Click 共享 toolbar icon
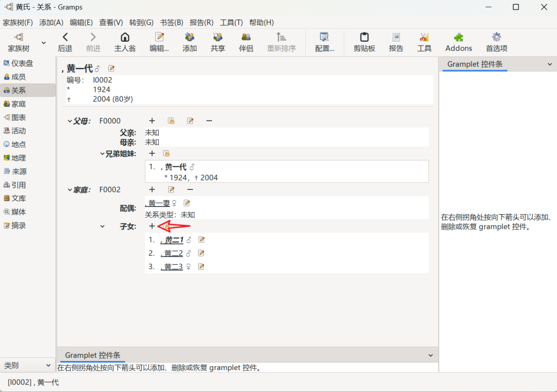This screenshot has width=557, height=392. [x=218, y=37]
